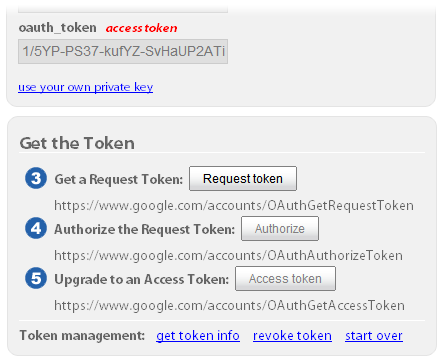Focus the oauth_token input field
This screenshot has height=364, width=440.
click(123, 51)
